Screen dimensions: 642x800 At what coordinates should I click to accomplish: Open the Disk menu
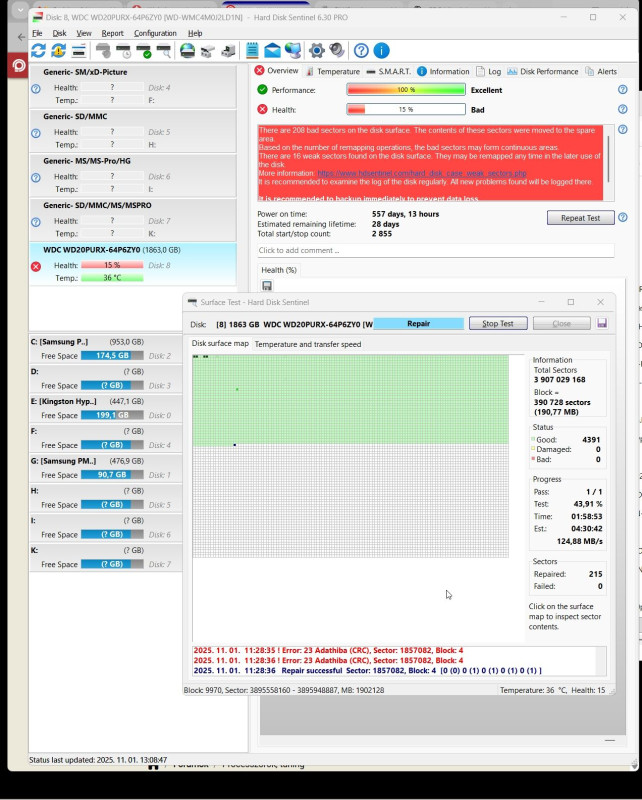click(x=59, y=33)
